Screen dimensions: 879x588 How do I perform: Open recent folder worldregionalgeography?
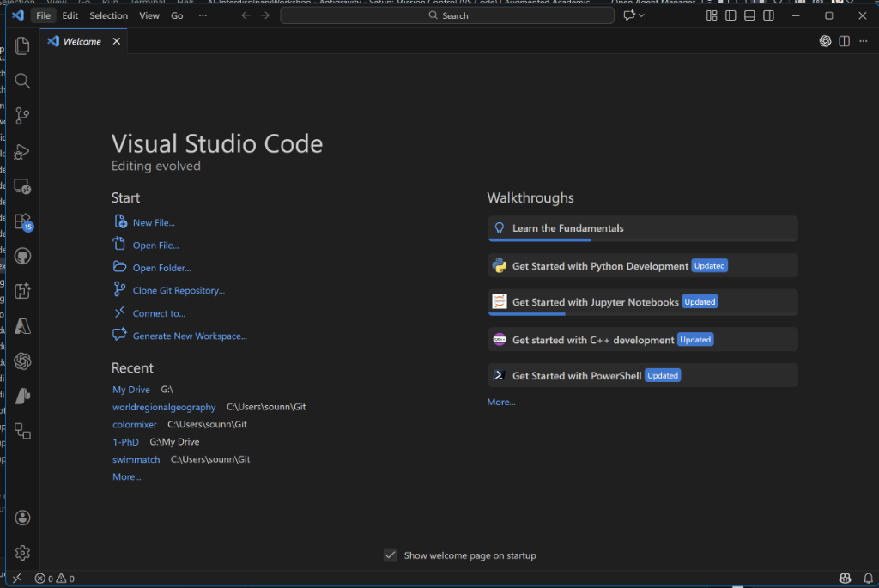point(164,407)
